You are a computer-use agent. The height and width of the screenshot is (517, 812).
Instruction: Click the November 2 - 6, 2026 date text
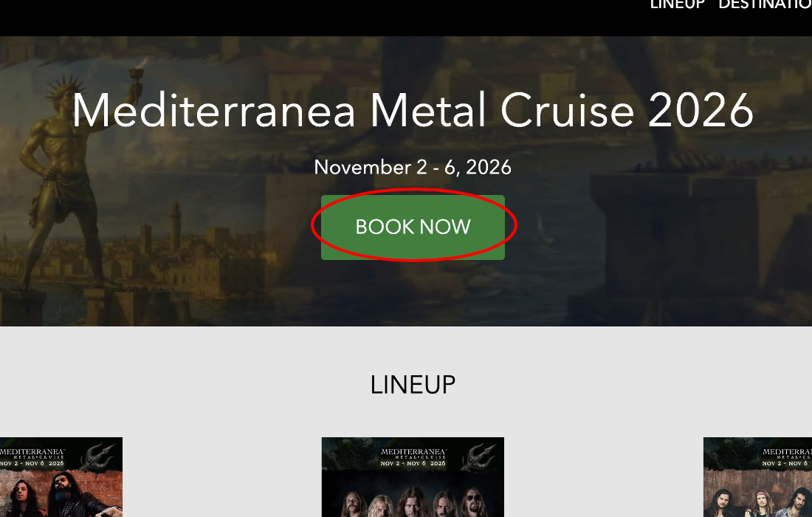pyautogui.click(x=413, y=167)
